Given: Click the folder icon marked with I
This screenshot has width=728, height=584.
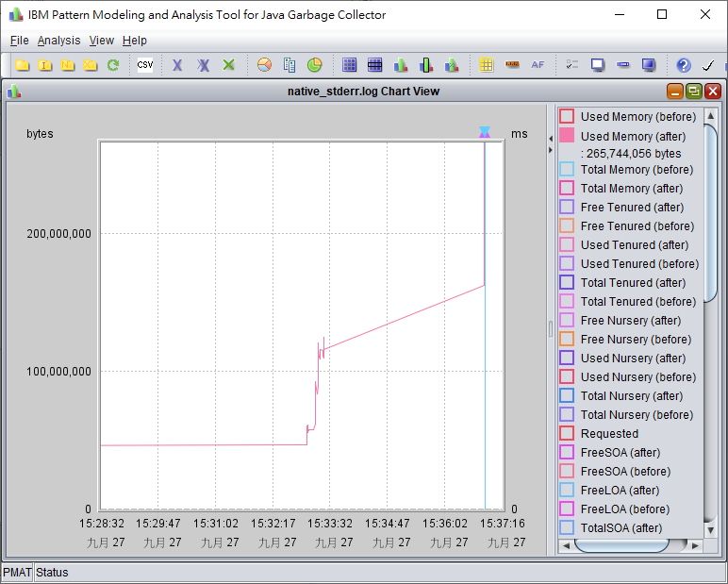Looking at the screenshot, I should click(x=44, y=65).
